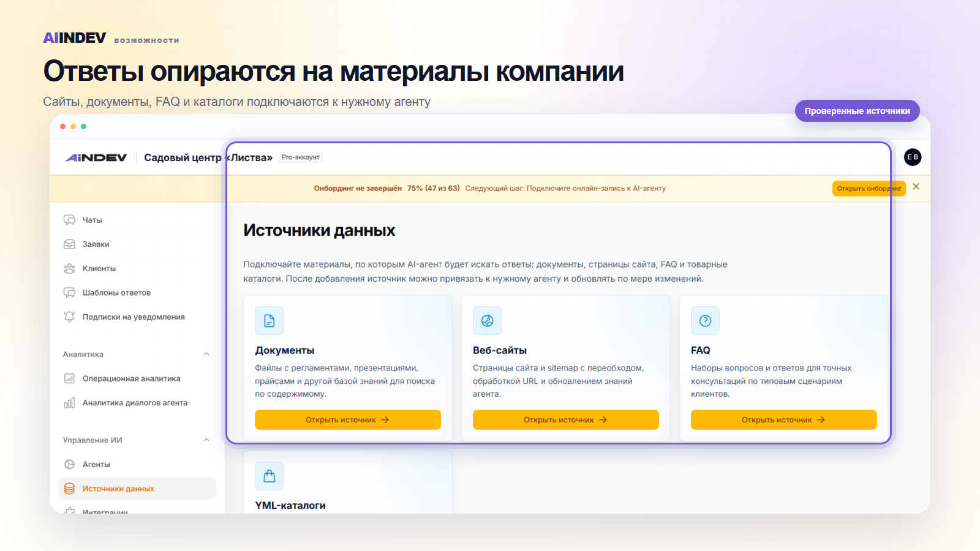Click the Веб-сайты globe icon on the card
Screen dimensions: 980x551
pyautogui.click(x=488, y=321)
